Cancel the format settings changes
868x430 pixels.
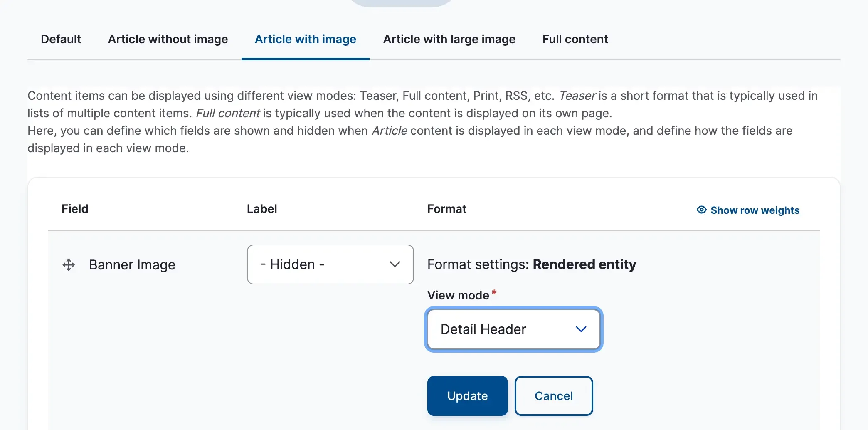[553, 396]
